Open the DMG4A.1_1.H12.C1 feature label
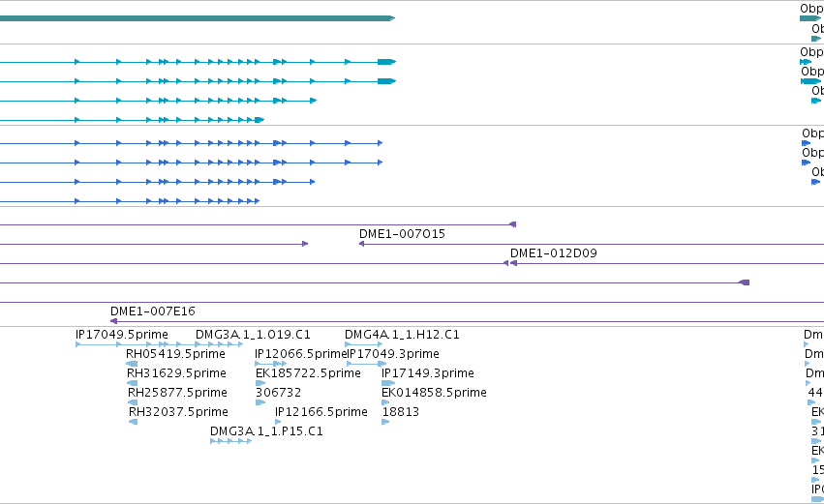 pyautogui.click(x=402, y=335)
